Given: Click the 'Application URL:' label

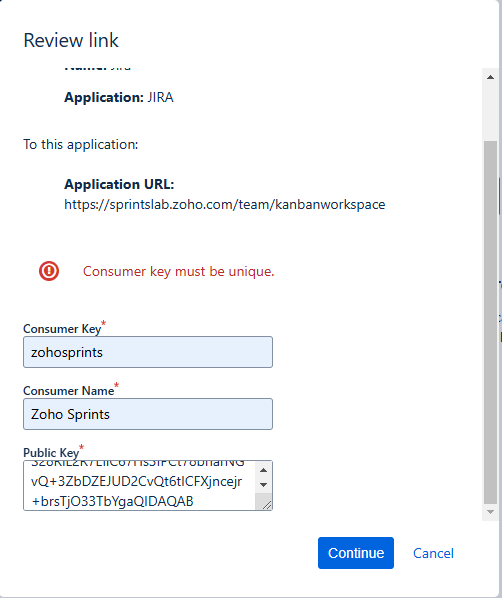Looking at the screenshot, I should (119, 184).
